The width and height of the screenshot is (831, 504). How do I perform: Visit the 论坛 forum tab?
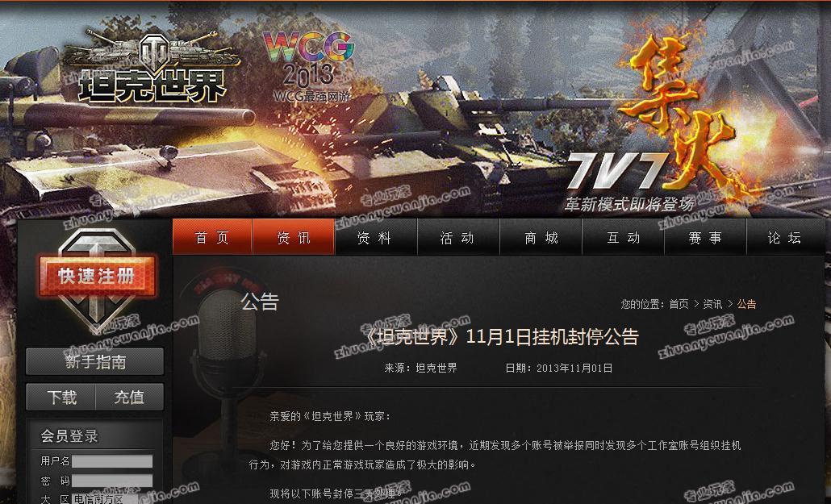(x=784, y=237)
